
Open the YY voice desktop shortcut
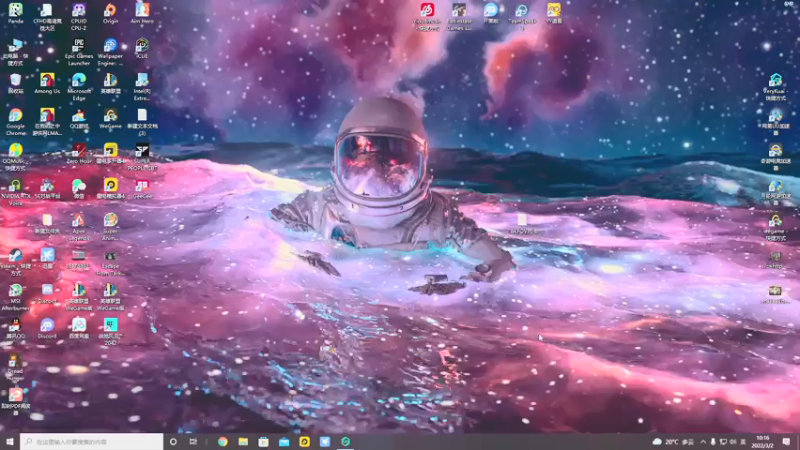[x=554, y=13]
